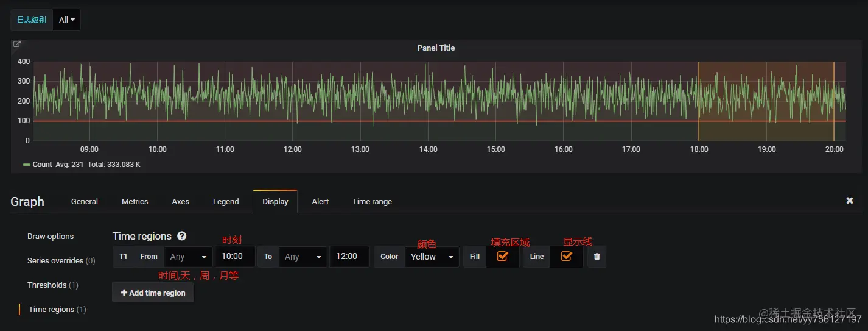Open the From day Any dropdown

click(x=188, y=257)
